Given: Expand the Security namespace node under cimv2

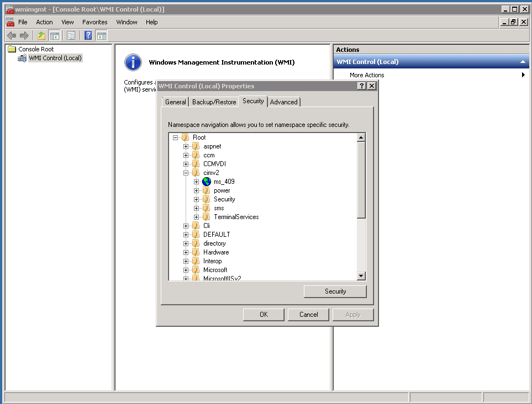Looking at the screenshot, I should click(197, 199).
